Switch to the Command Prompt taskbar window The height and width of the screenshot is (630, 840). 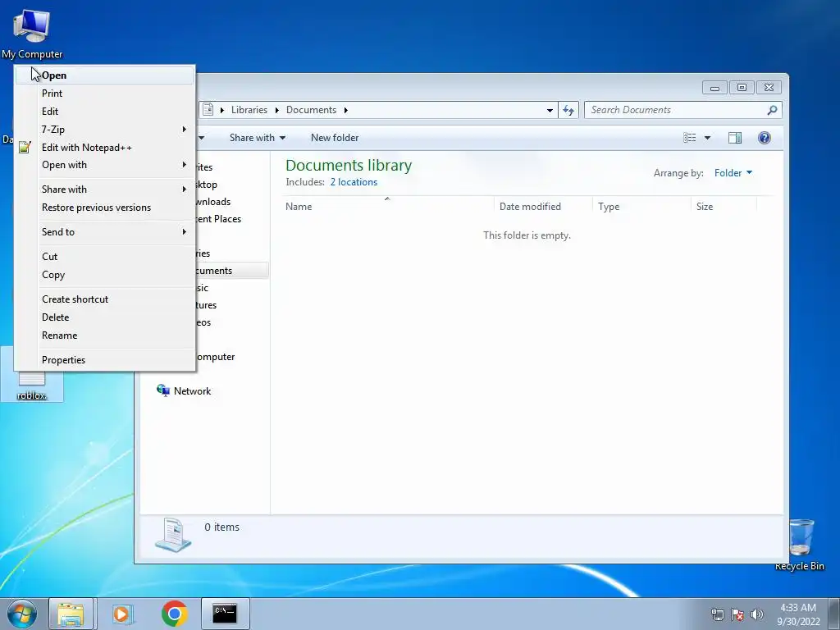coord(225,614)
